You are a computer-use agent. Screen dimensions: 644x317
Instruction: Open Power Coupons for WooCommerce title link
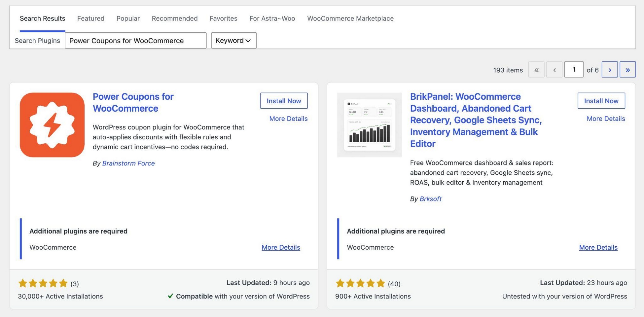[x=133, y=102]
